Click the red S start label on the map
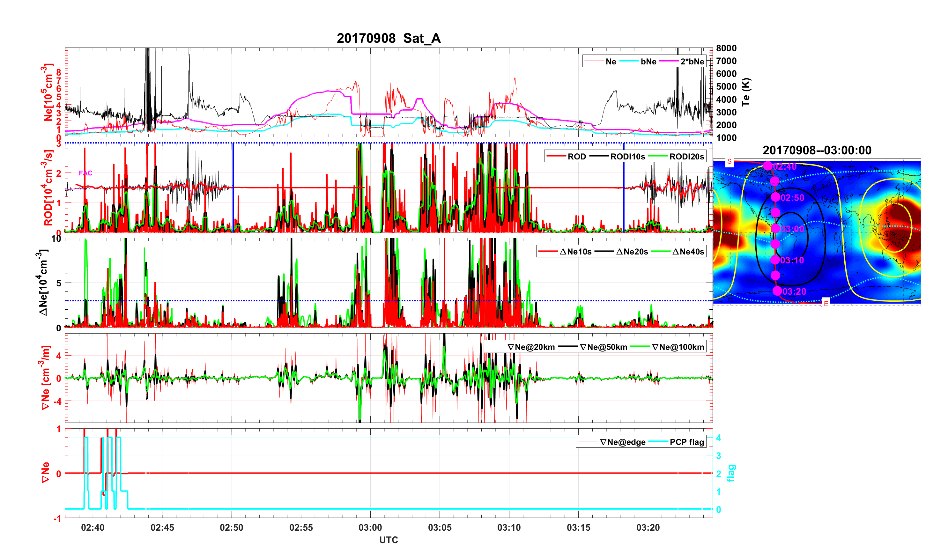926x560 pixels. coord(729,162)
